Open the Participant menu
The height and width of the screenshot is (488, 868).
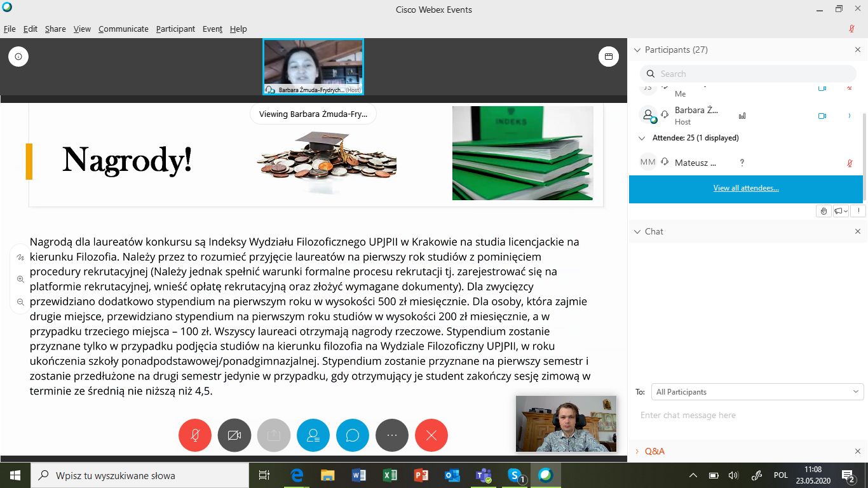(x=175, y=29)
